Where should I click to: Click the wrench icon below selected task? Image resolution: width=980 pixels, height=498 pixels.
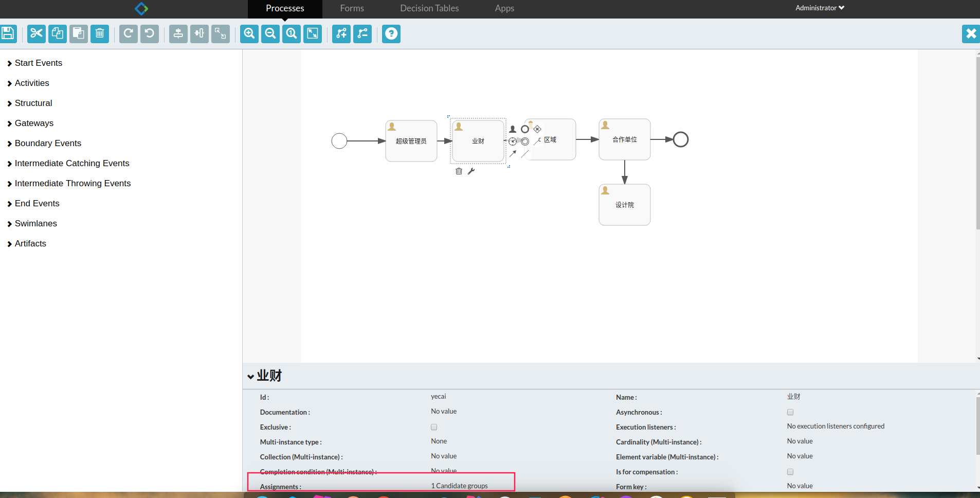point(471,171)
